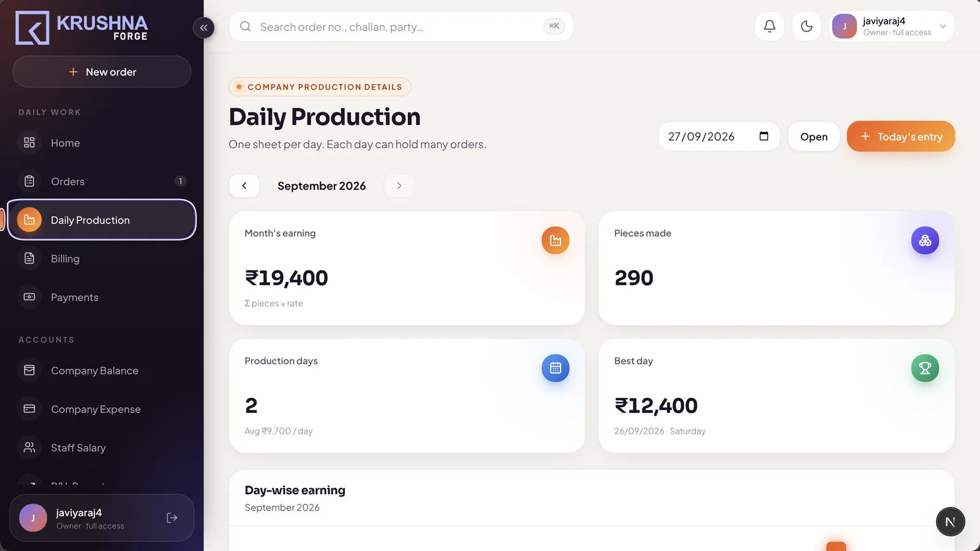Click the search magnifier icon
Image resolution: width=980 pixels, height=551 pixels.
click(x=245, y=26)
